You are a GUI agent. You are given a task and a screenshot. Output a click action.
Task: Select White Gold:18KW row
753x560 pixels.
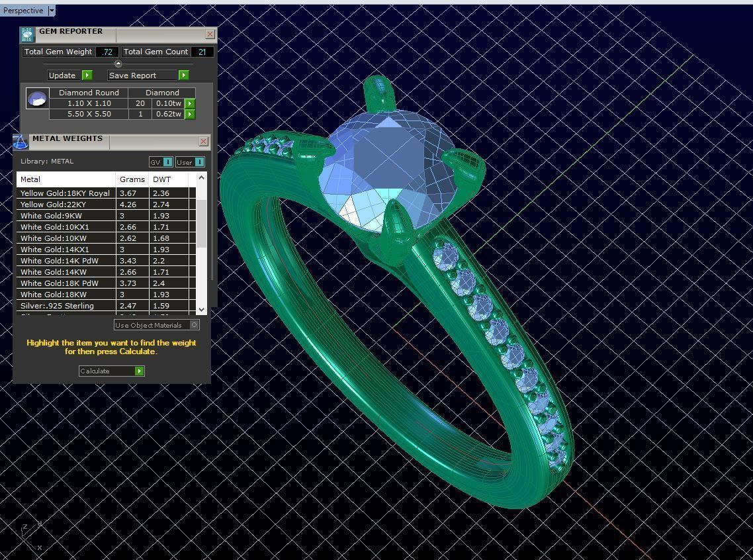106,295
